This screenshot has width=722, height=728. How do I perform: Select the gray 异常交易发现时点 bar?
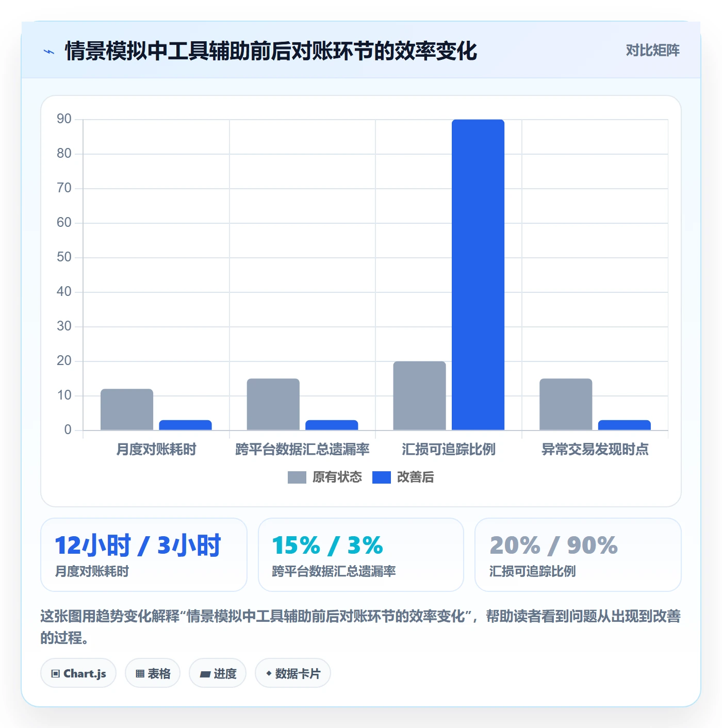(x=566, y=404)
